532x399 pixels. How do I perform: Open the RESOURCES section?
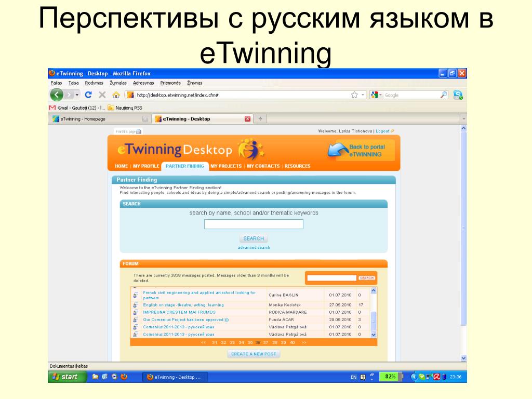(297, 166)
